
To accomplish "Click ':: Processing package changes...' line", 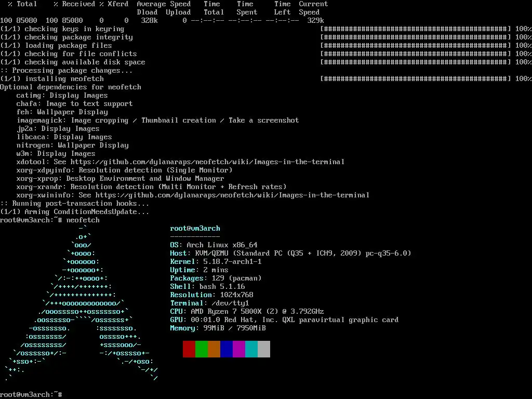I will click(x=66, y=71).
